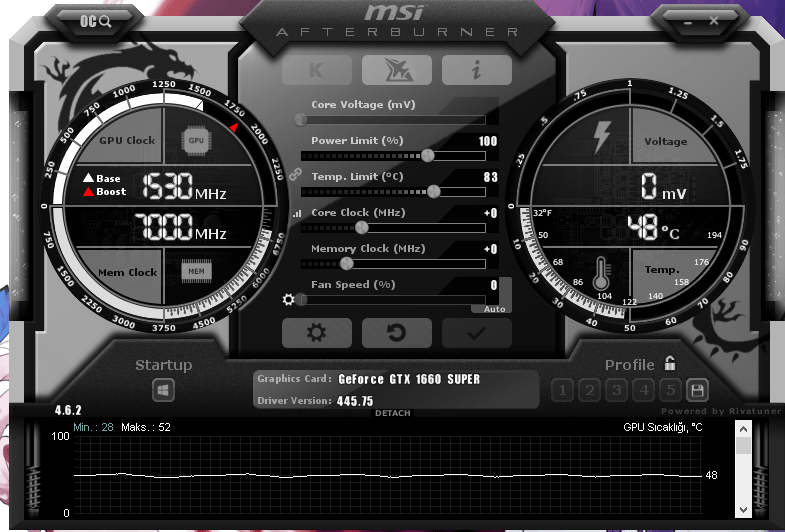Click the Core Voltage slider handle
The image size is (785, 532).
click(301, 120)
